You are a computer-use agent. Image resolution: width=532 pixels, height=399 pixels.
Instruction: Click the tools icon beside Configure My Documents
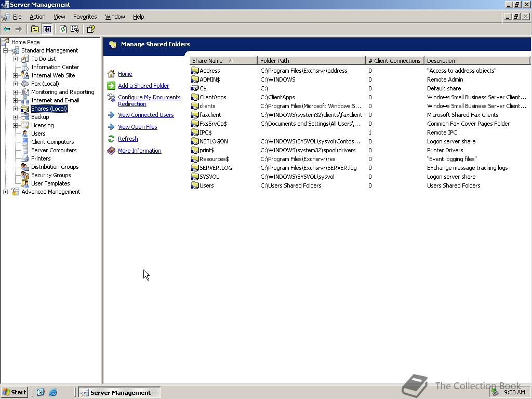click(x=111, y=97)
